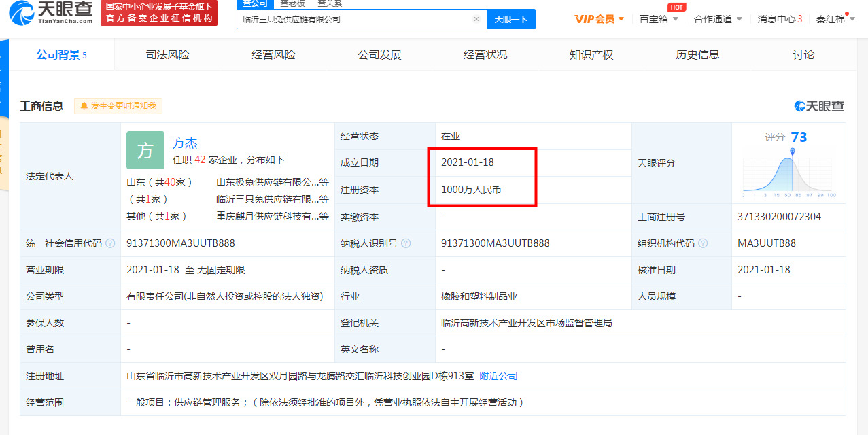Switch to the 查公司 search tab
The height and width of the screenshot is (435, 868).
[x=256, y=3]
